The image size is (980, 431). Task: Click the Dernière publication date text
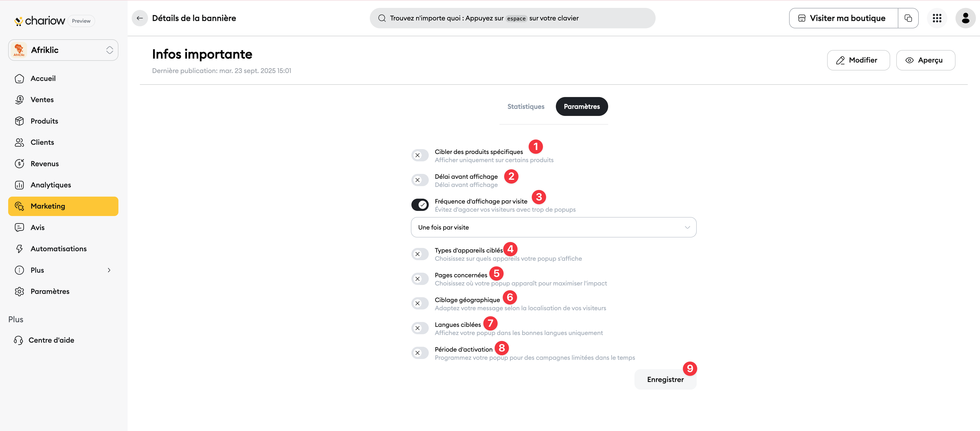click(x=222, y=71)
